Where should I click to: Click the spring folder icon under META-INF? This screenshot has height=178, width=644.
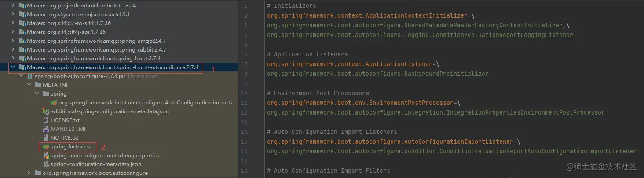pyautogui.click(x=46, y=94)
